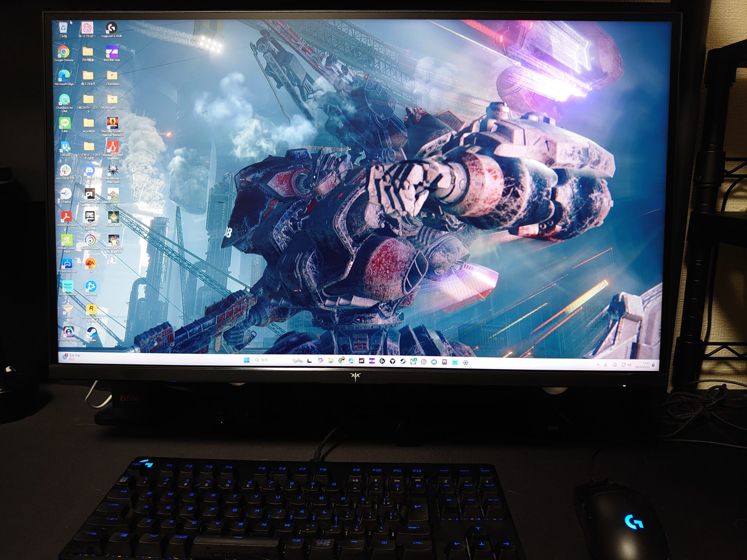Open the weather widget on taskbar
747x560 pixels.
[x=72, y=357]
